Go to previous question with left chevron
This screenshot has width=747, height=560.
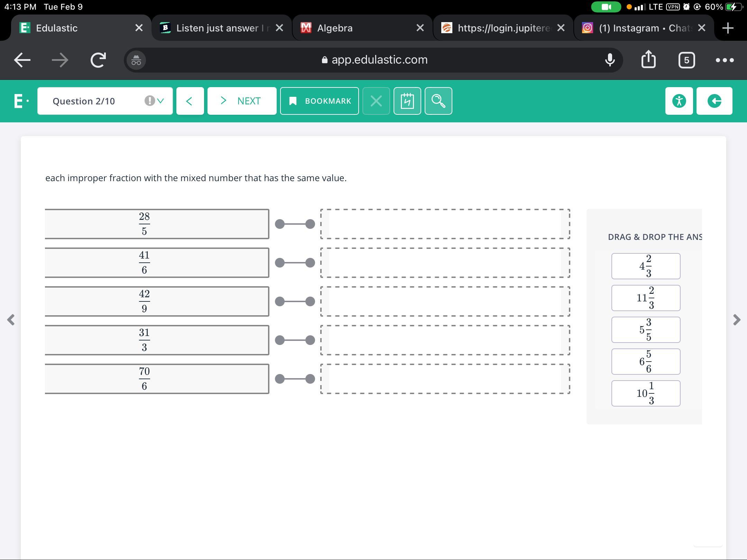tap(190, 101)
